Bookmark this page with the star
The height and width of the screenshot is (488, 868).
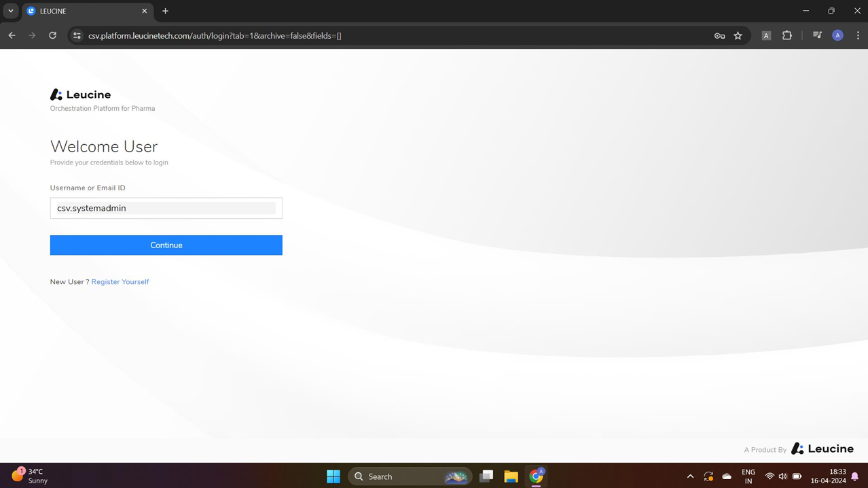tap(738, 36)
